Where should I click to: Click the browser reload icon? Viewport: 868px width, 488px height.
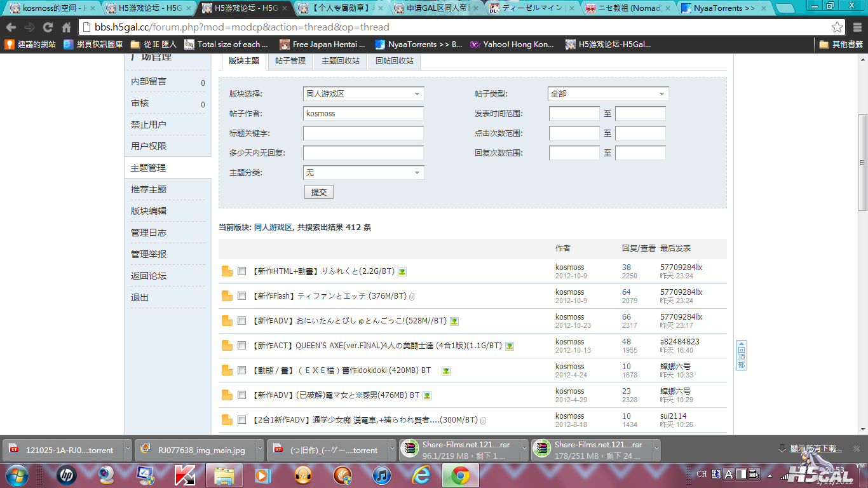tap(48, 27)
